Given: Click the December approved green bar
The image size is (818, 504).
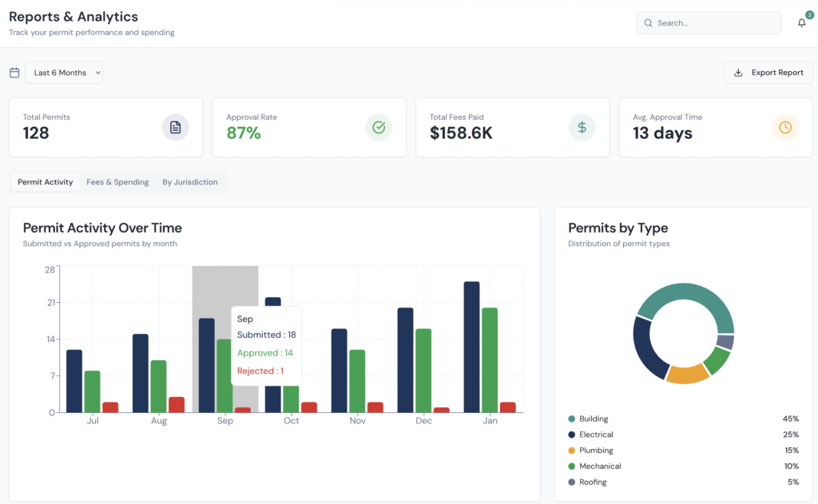Looking at the screenshot, I should 423,370.
